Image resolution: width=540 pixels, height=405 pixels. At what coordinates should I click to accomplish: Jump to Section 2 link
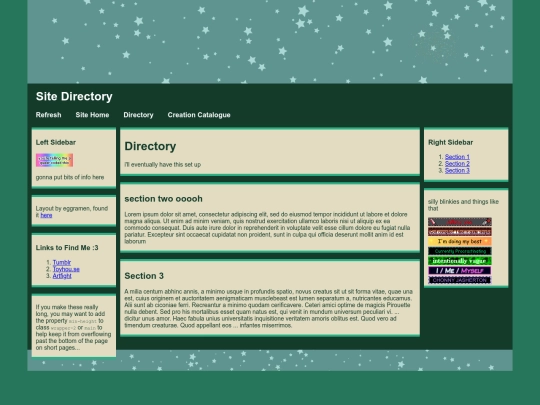coord(457,164)
